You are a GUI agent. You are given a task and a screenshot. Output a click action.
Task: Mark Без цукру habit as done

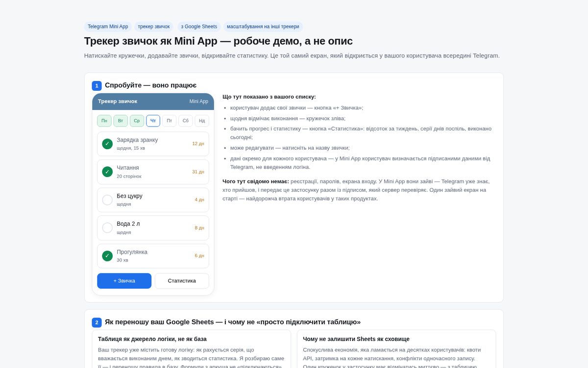pos(107,200)
